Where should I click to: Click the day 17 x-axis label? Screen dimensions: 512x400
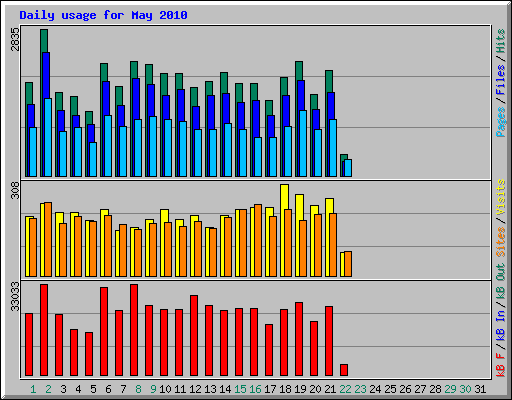(270, 389)
